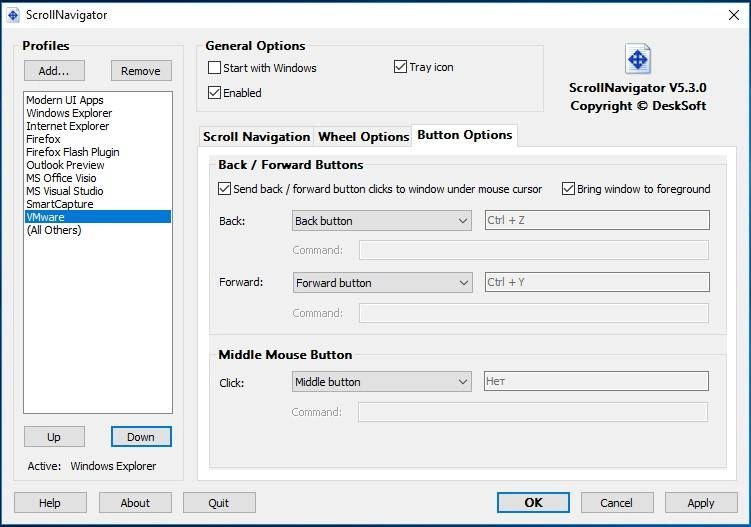Click the ScrollNavigator logo icon
This screenshot has height=527, width=751.
(x=638, y=59)
